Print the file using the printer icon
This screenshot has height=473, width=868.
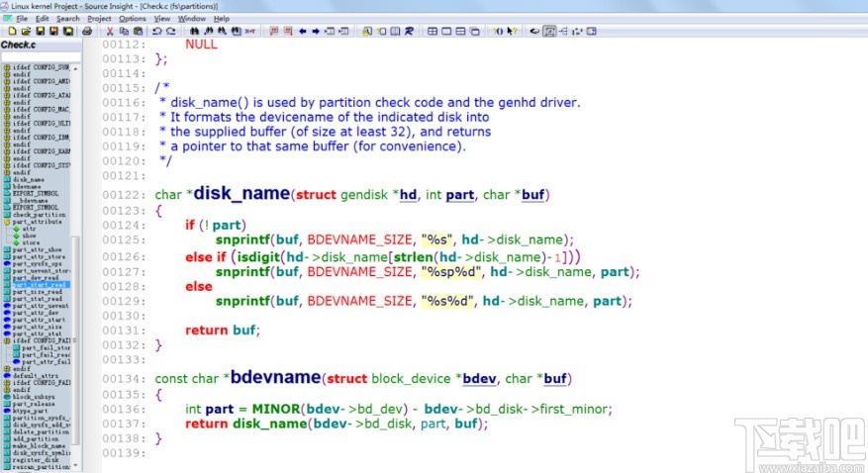click(x=87, y=32)
